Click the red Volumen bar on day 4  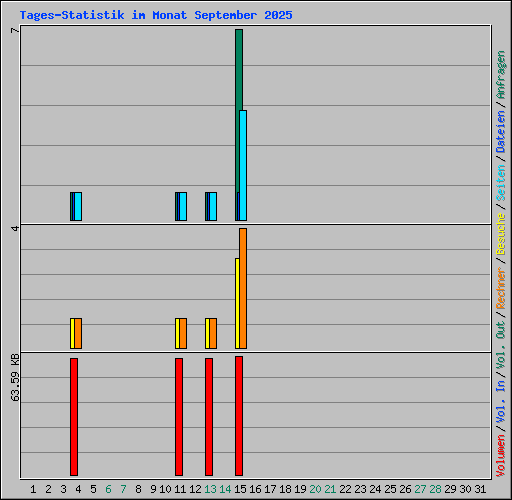tap(74, 417)
